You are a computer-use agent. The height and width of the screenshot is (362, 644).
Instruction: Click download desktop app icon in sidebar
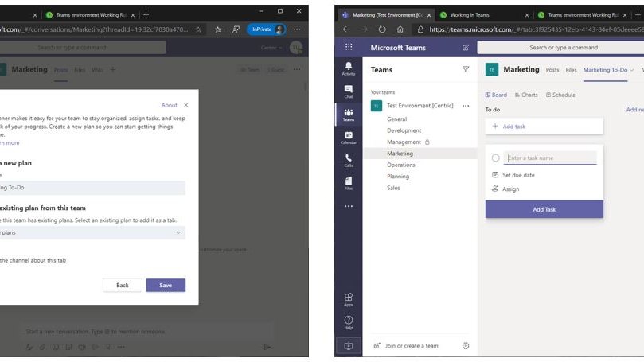(349, 346)
